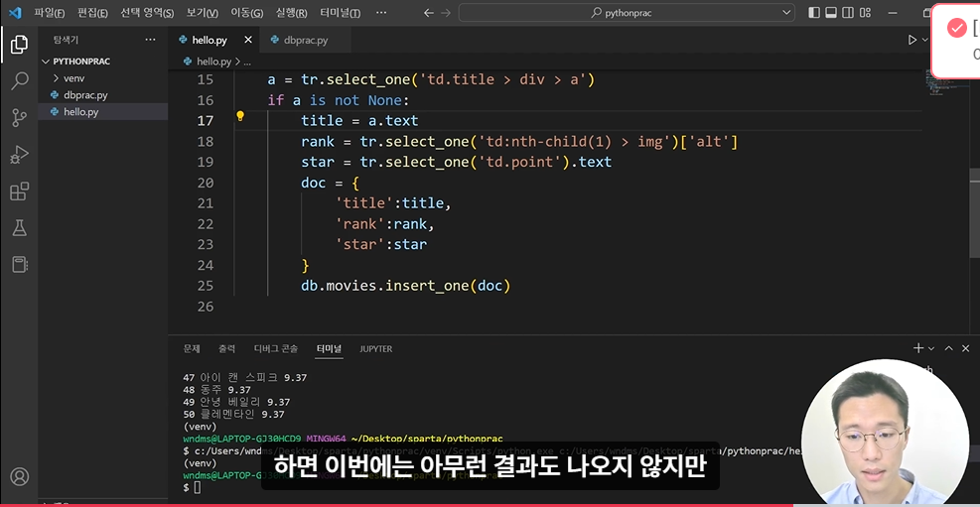Switch to the dbprac.py editor tab

pos(306,40)
